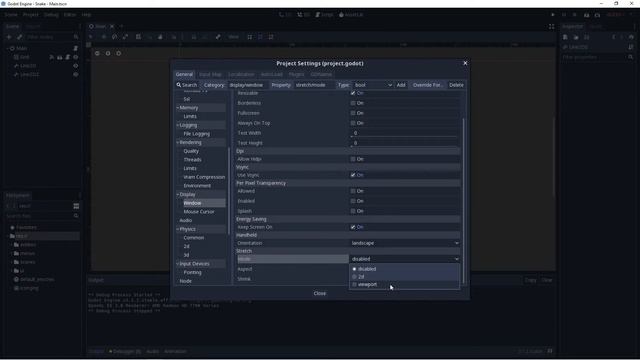
Task: Open the Plugins tab
Action: click(x=296, y=74)
